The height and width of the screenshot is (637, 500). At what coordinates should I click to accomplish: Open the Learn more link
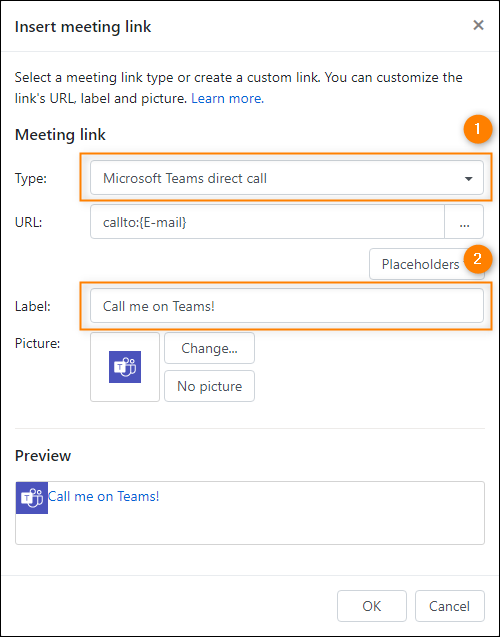pos(227,98)
